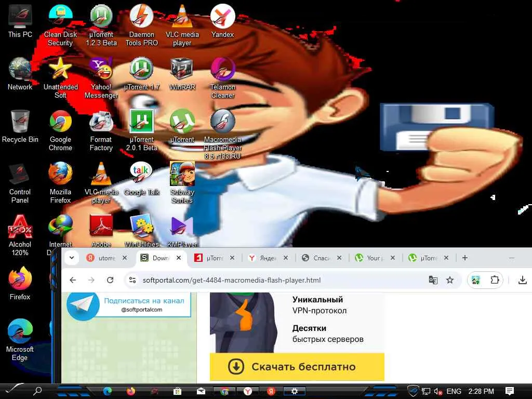The width and height of the screenshot is (532, 399).
Task: Open the notification center icon
Action: [509, 391]
